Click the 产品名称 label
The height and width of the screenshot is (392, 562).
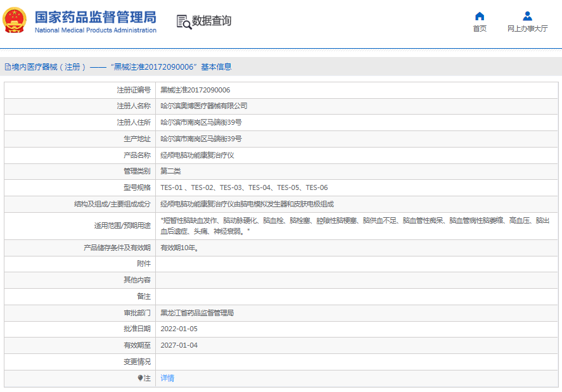pyautogui.click(x=137, y=156)
